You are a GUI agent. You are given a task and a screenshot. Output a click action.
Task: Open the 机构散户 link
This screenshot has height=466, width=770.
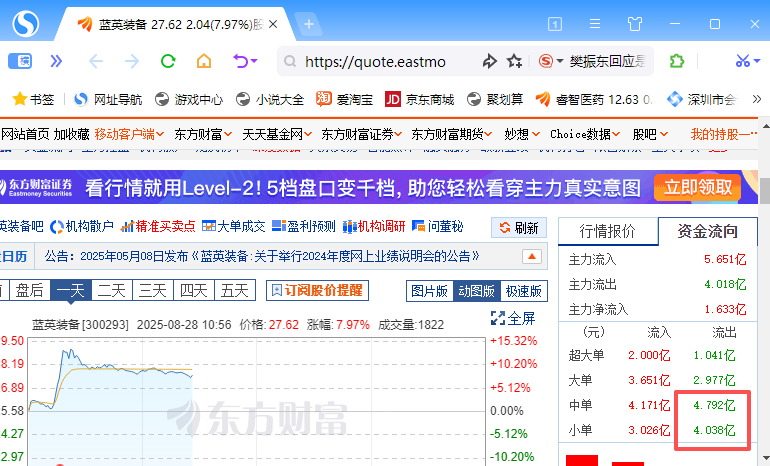pyautogui.click(x=83, y=226)
